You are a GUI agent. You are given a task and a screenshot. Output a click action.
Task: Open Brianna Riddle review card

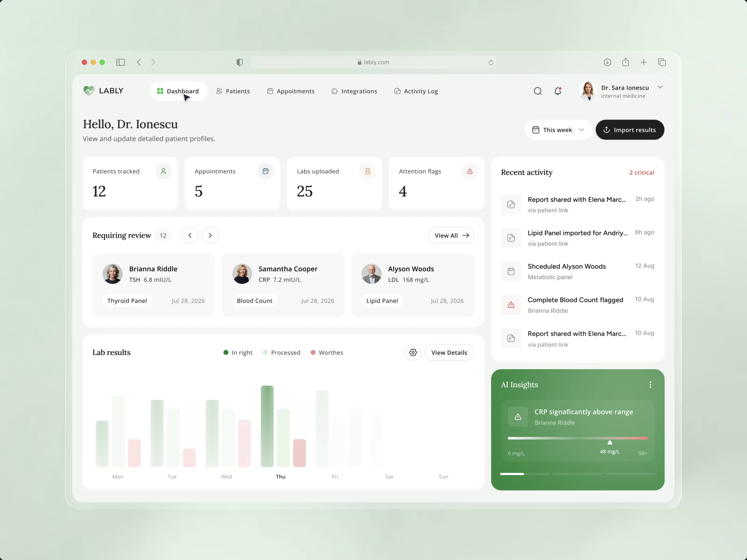[x=154, y=285]
